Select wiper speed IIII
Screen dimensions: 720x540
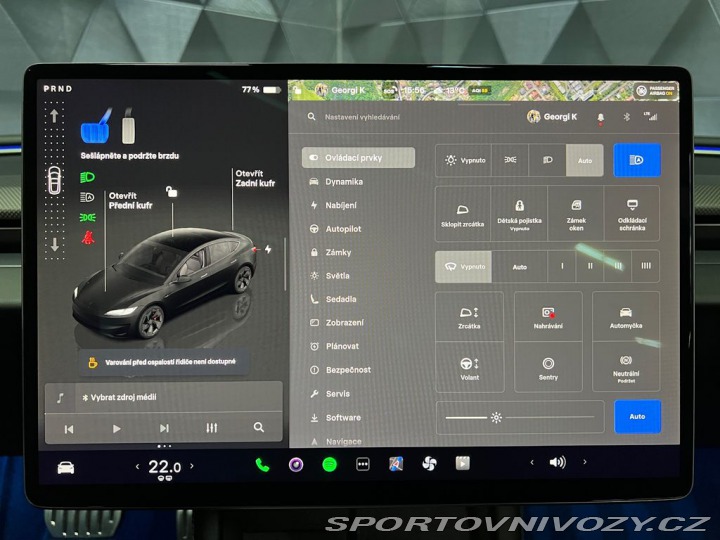[646, 266]
